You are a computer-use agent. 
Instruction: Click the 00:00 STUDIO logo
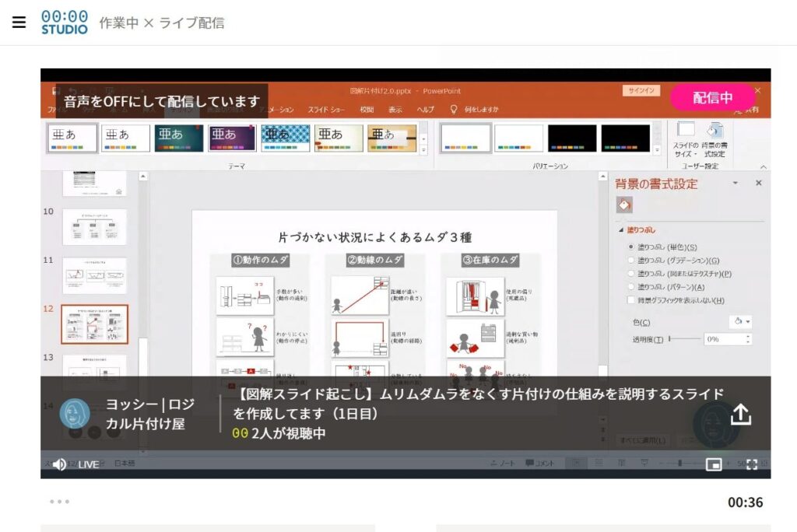tap(64, 23)
